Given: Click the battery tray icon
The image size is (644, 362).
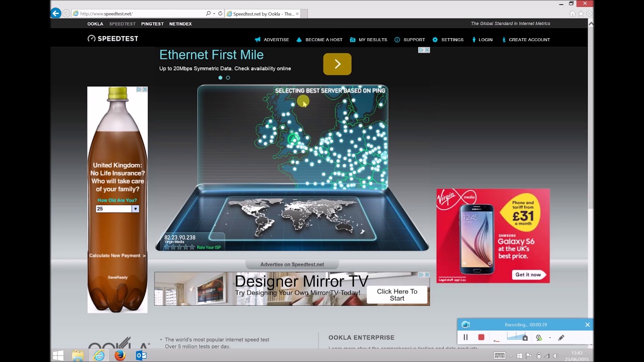Looking at the screenshot, I should coord(538,356).
